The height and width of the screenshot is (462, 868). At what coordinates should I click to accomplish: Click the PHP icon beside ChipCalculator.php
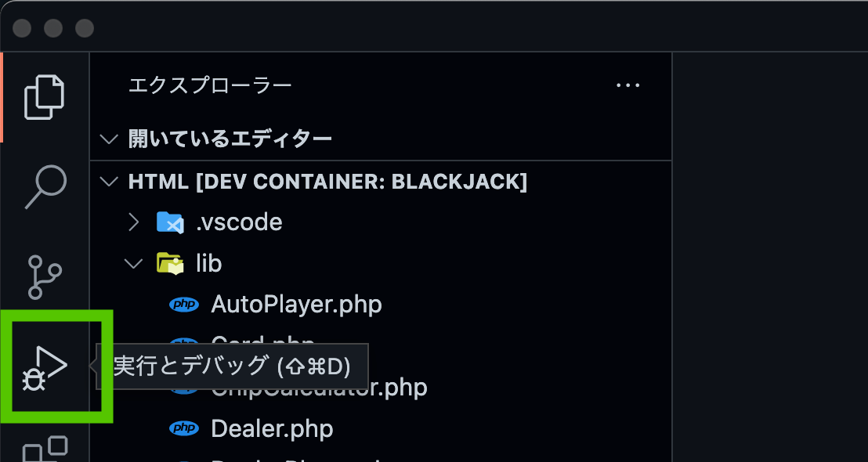(x=185, y=387)
